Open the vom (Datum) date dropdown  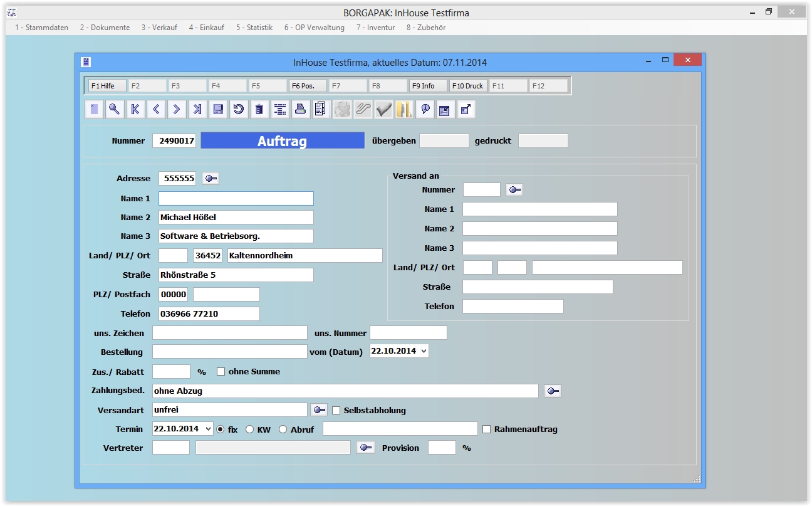(424, 351)
